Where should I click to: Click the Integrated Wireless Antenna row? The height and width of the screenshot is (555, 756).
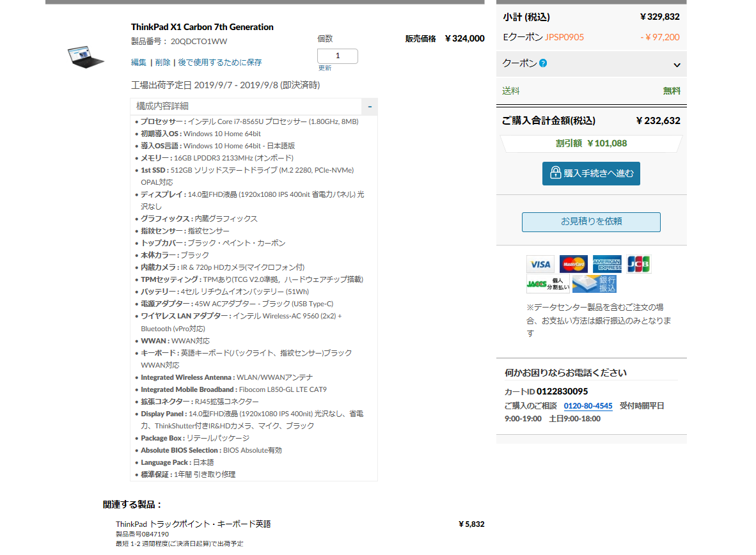[x=226, y=377]
